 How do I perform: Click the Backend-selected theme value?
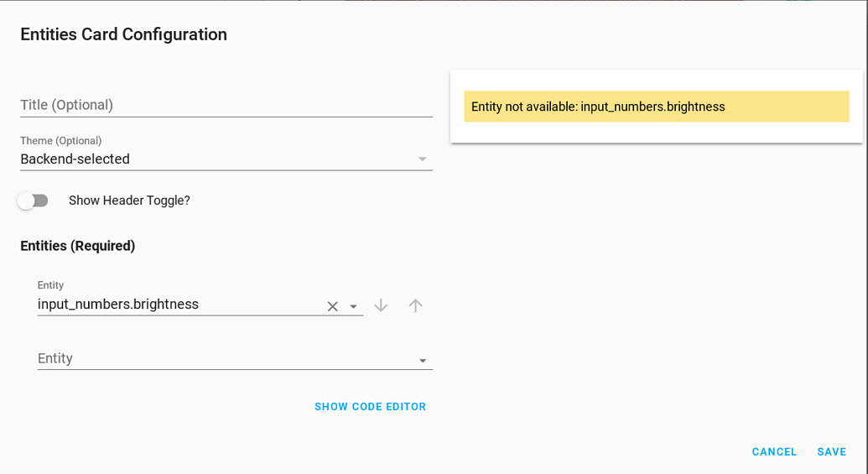click(75, 159)
